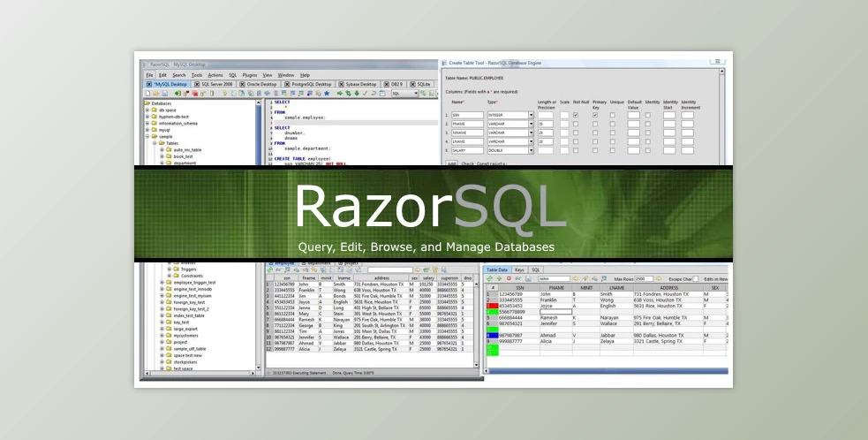868x440 pixels.
Task: Expand the information_schema node
Action: point(147,124)
